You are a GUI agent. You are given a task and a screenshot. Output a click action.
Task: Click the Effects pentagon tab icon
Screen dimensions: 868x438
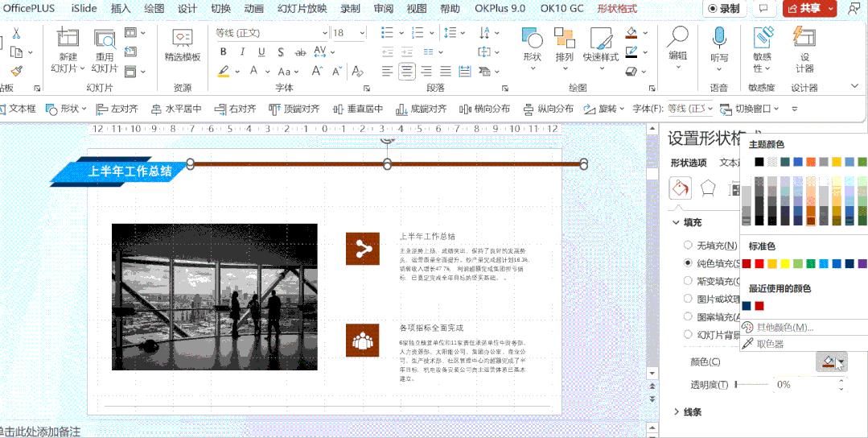(708, 188)
